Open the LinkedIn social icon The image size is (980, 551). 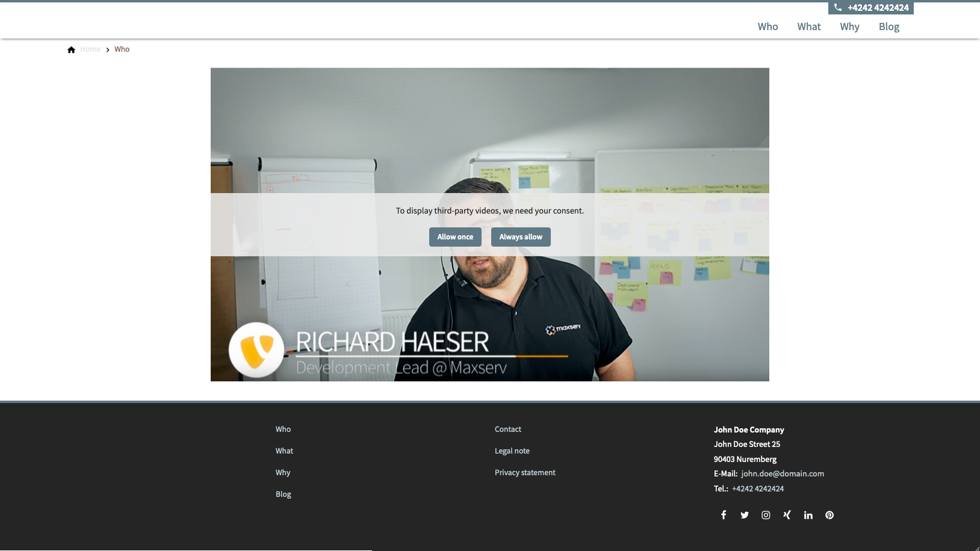808,515
